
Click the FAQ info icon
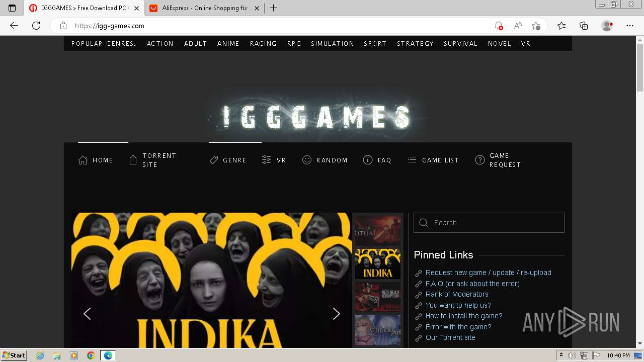(368, 160)
